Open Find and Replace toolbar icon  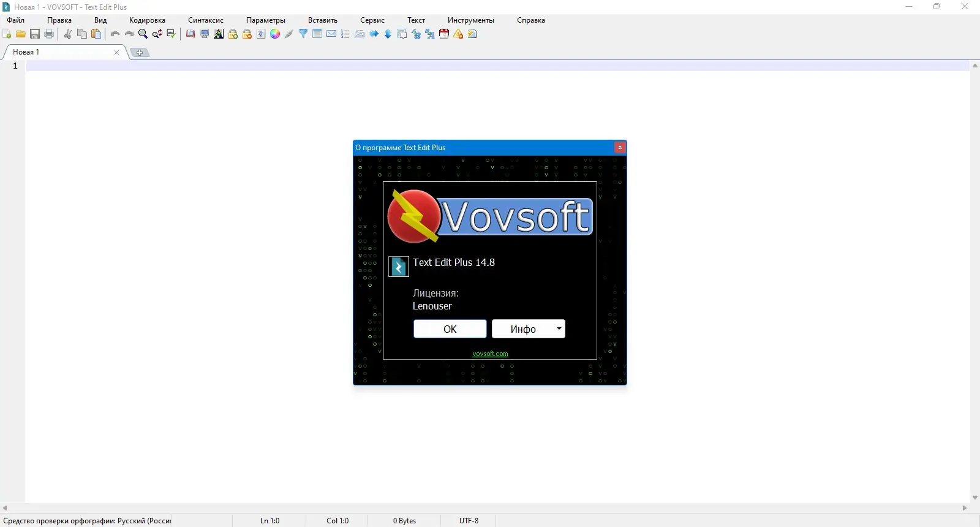157,34
